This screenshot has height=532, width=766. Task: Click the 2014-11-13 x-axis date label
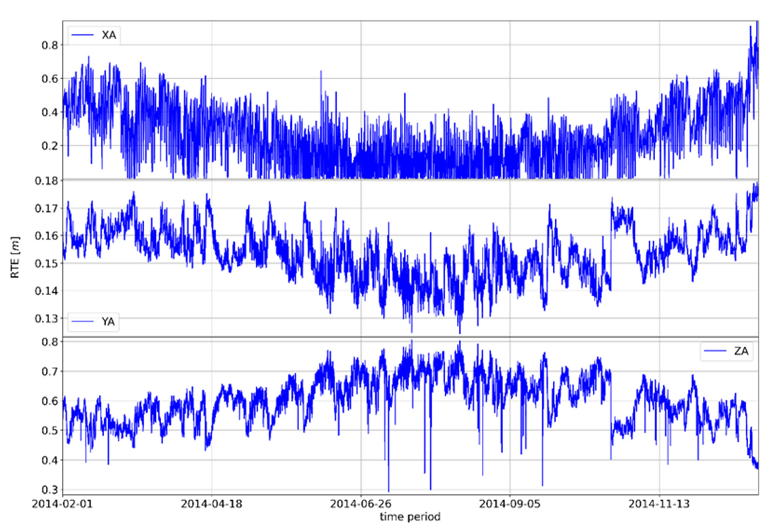pos(659,504)
